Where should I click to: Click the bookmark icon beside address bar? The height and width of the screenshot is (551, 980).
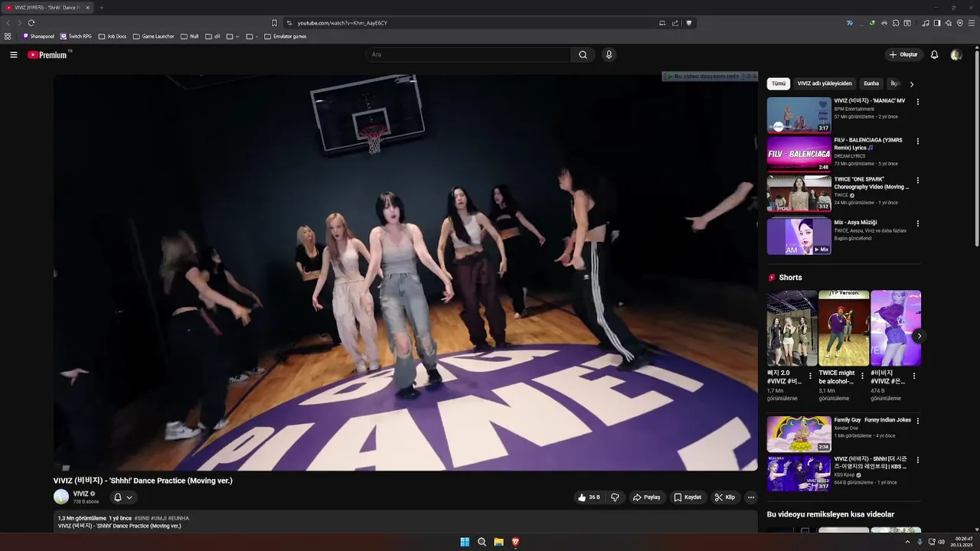(274, 23)
